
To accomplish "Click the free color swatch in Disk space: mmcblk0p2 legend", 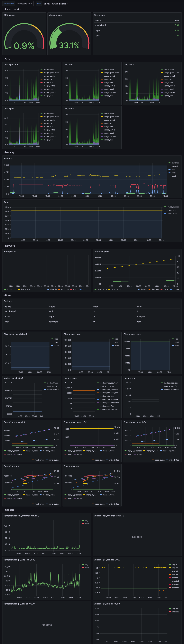I will click(52, 339).
